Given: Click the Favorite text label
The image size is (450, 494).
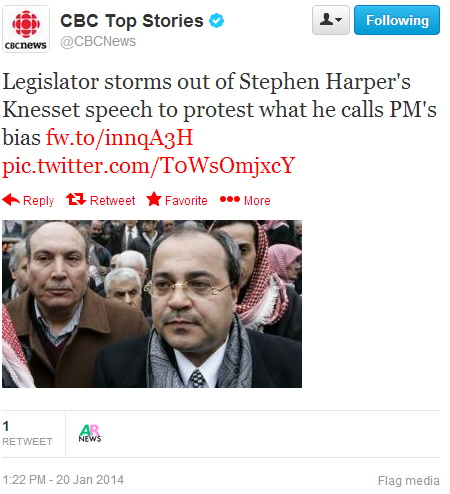Looking at the screenshot, I should coord(186,201).
